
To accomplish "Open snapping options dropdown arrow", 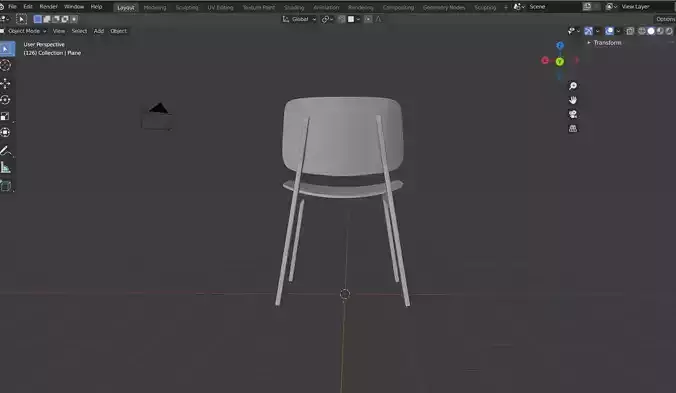I will point(358,19).
